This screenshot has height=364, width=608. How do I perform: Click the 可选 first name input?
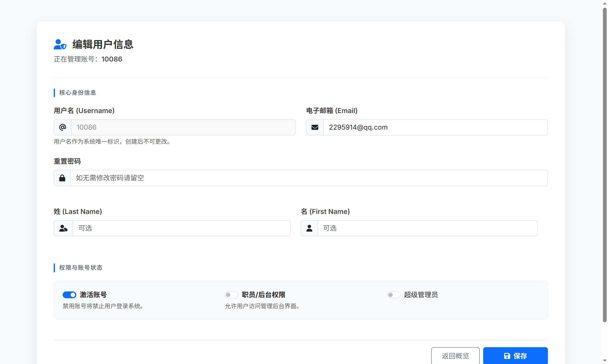coord(427,228)
